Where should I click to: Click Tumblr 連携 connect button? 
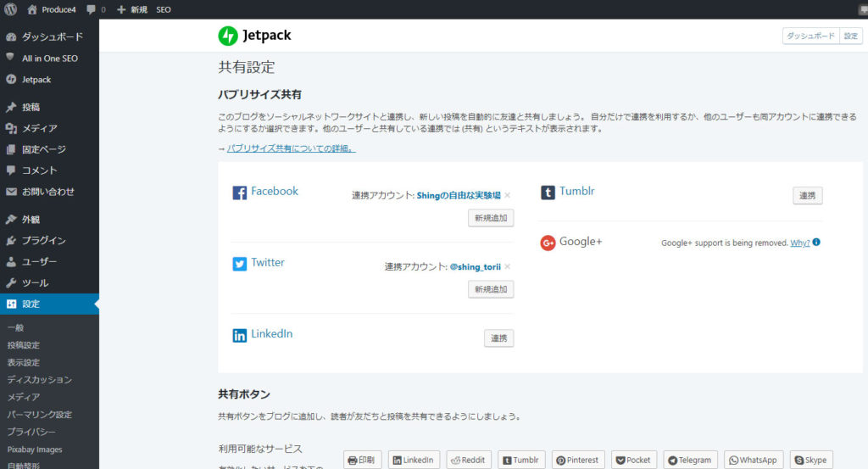(x=807, y=195)
